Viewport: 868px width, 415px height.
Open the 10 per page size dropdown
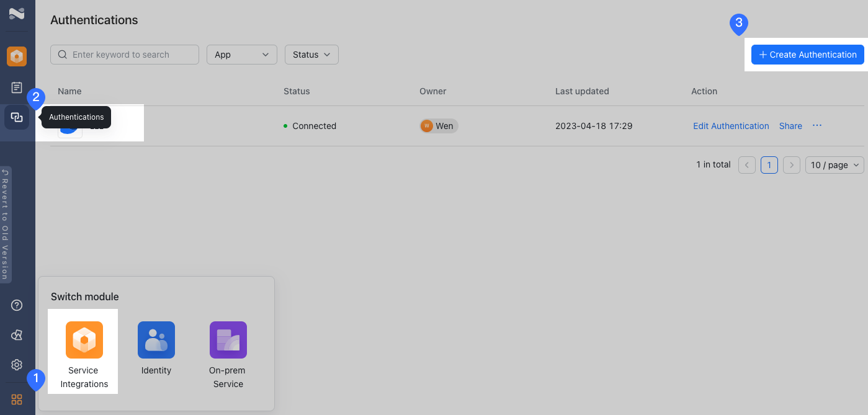click(x=834, y=164)
